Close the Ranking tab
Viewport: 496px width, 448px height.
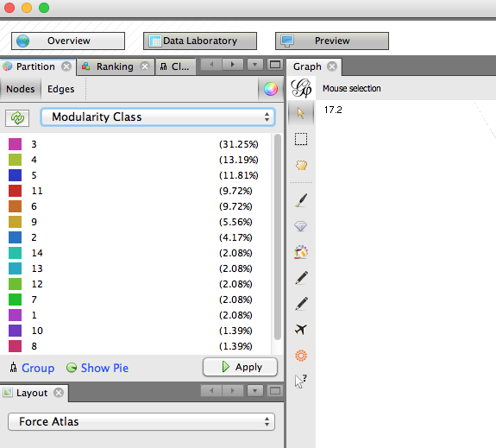145,66
